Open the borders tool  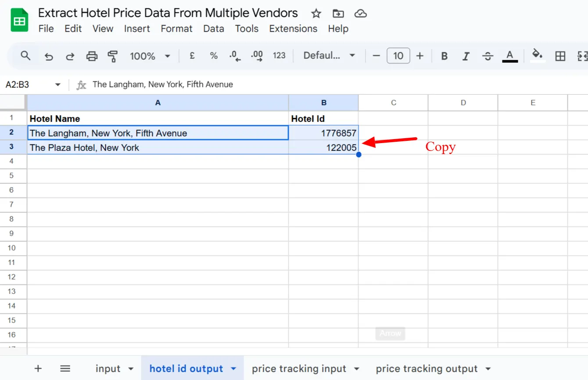pos(560,56)
